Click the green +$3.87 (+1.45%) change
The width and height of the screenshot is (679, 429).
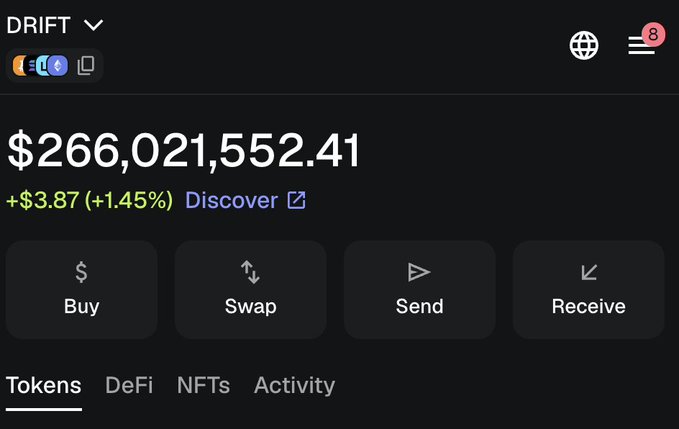click(x=90, y=200)
